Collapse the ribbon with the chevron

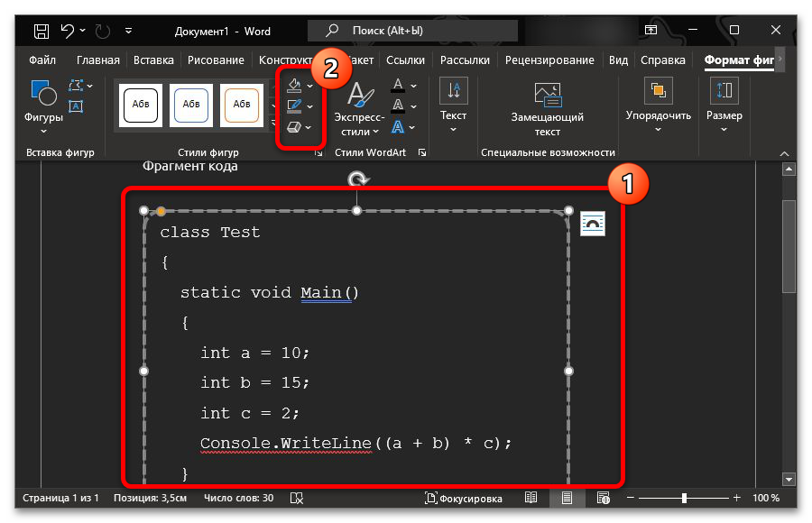(785, 154)
